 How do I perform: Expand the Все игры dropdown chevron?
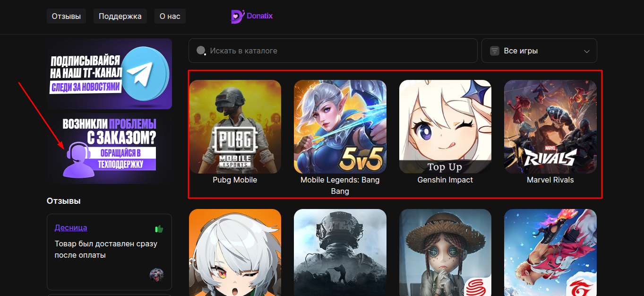(x=587, y=51)
